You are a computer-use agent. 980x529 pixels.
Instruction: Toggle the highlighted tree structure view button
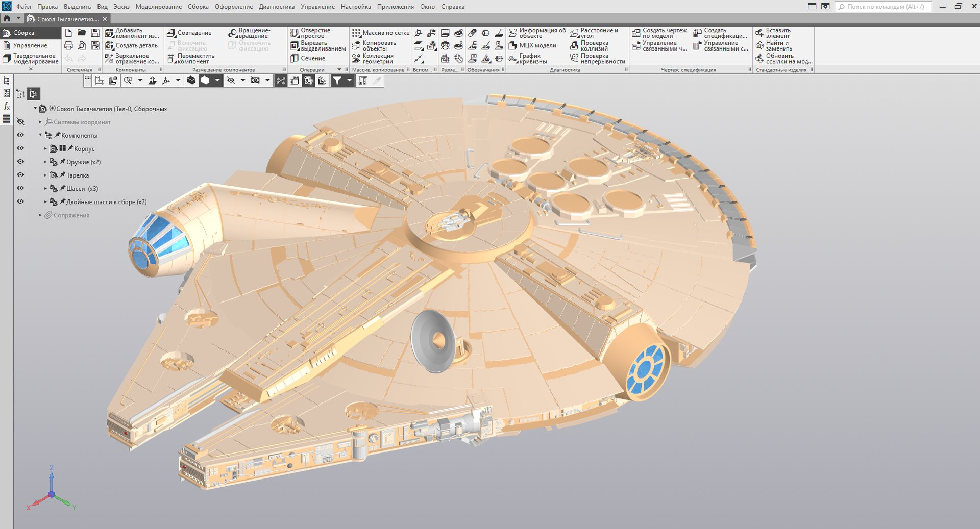33,93
